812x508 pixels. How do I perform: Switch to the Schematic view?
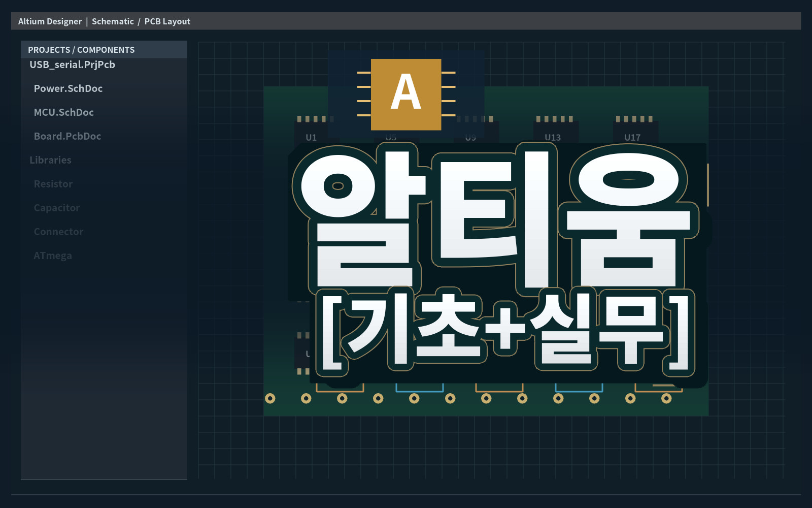click(113, 21)
